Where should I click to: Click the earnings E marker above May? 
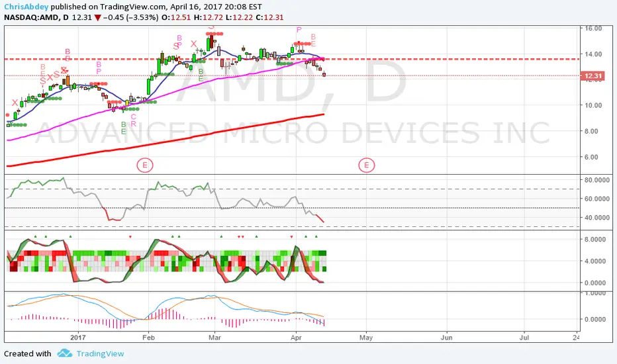pos(366,165)
